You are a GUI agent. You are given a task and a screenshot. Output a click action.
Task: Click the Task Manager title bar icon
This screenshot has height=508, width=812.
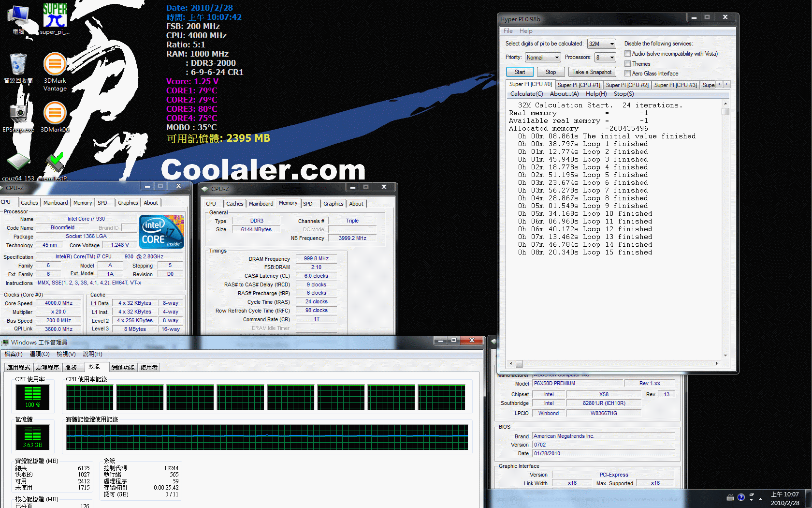tap(5, 342)
